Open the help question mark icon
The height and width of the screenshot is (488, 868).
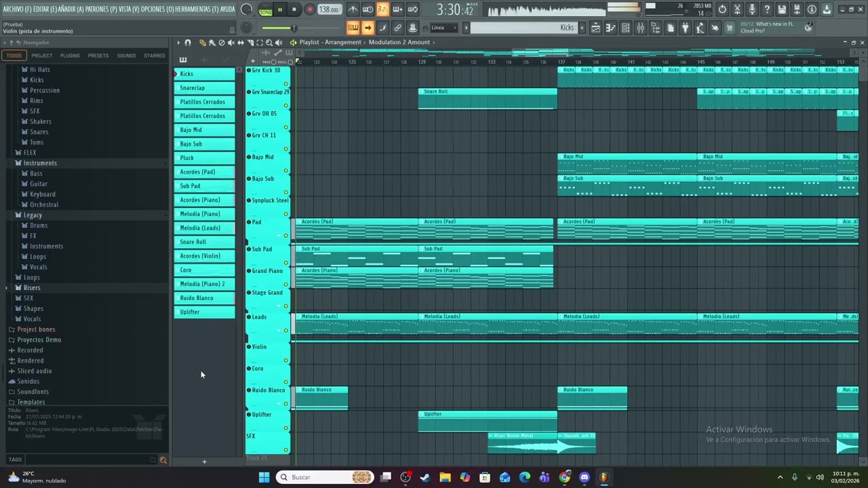pyautogui.click(x=767, y=9)
